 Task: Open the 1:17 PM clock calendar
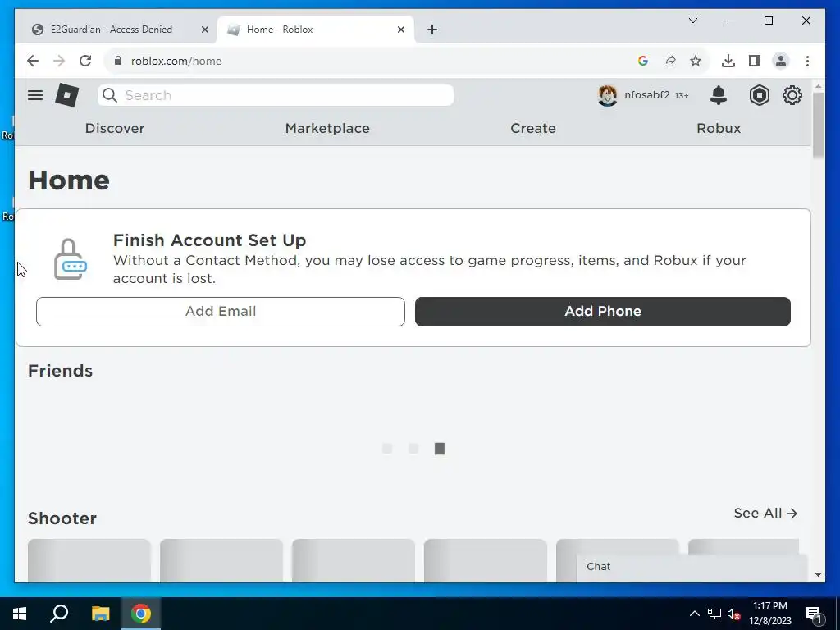[769, 614]
